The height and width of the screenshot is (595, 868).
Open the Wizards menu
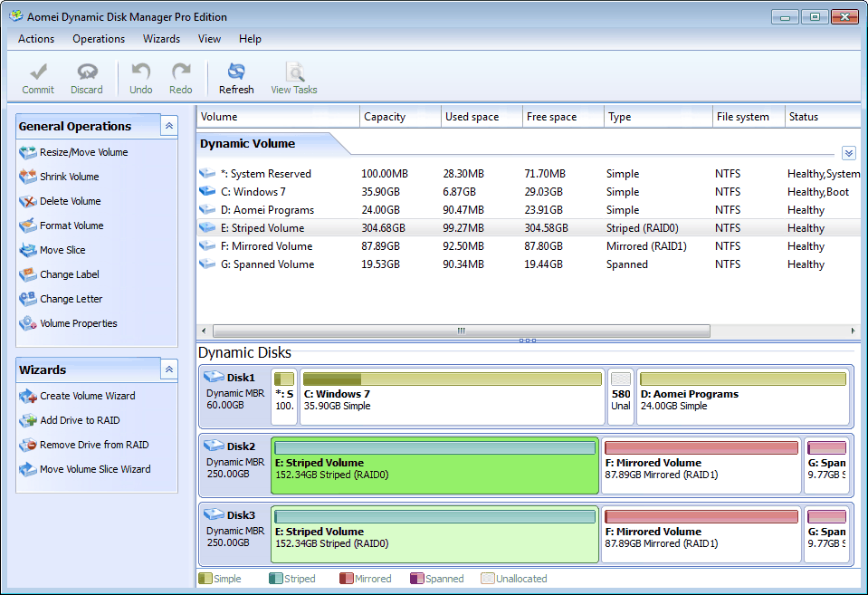pos(161,39)
